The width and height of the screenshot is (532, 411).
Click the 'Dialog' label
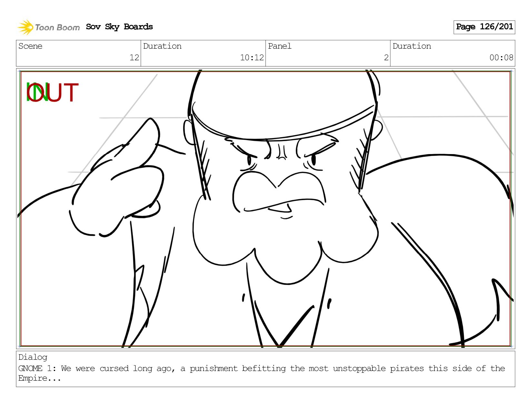pyautogui.click(x=33, y=357)
